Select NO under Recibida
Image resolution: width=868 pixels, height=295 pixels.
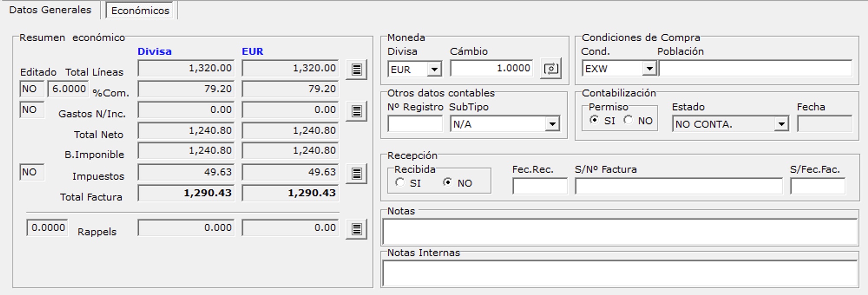(447, 183)
